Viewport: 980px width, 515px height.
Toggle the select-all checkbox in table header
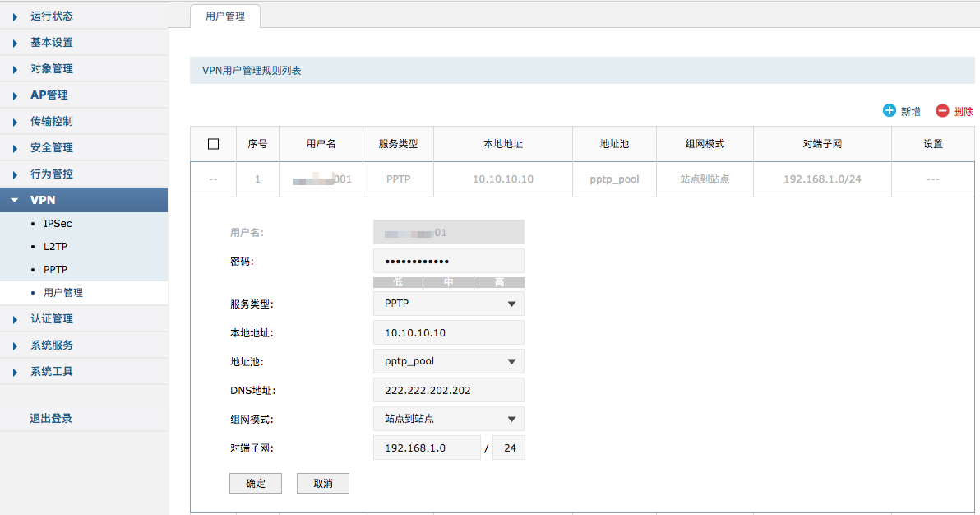(214, 144)
